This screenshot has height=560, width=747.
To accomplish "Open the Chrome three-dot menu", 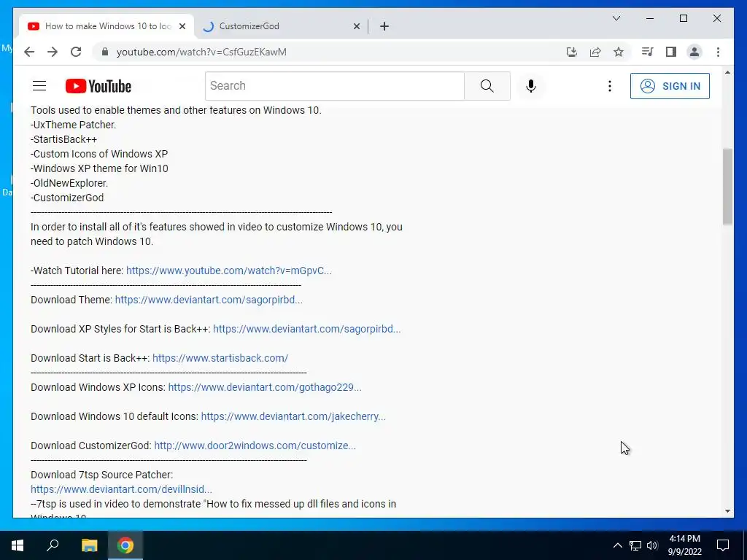I will 718,52.
